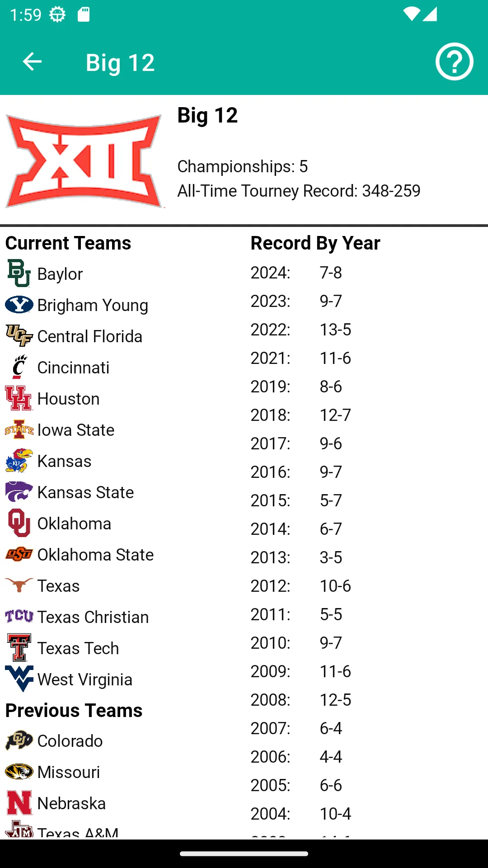488x868 pixels.
Task: Select Colorado under Previous Teams
Action: 70,741
